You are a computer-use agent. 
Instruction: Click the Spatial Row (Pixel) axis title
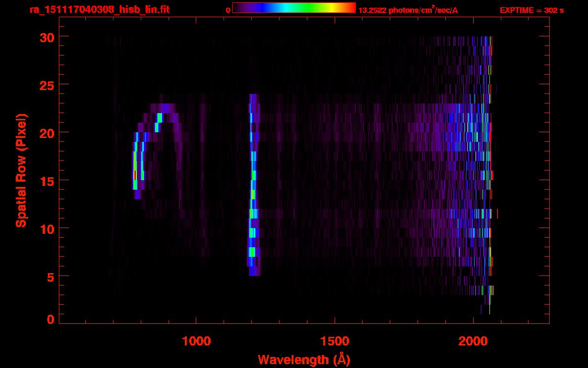click(x=21, y=171)
